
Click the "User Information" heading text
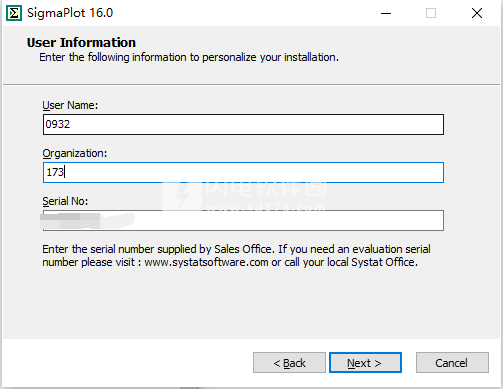click(x=81, y=43)
